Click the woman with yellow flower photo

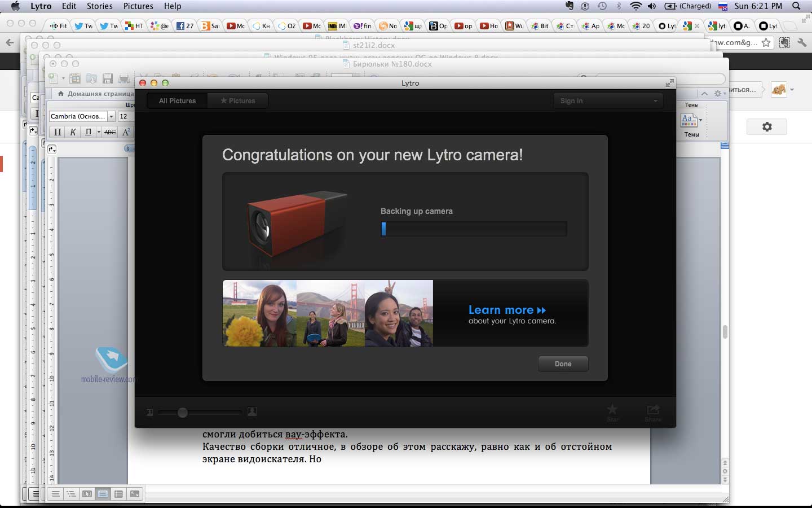tap(259, 313)
